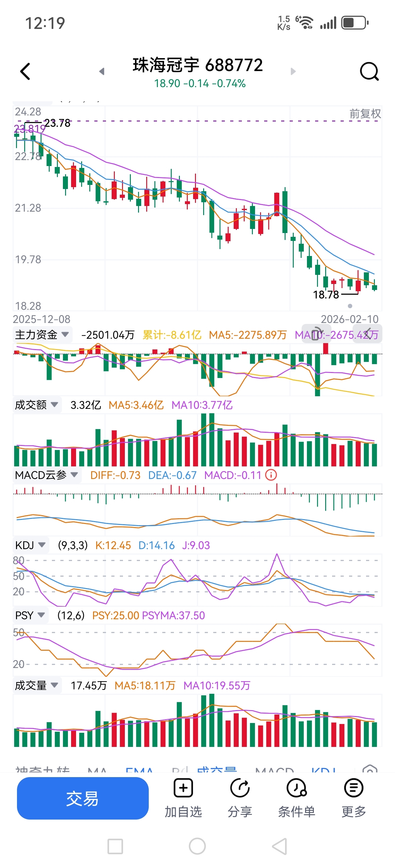Viewport: 395px width, 868px height.
Task: Tap the 加自选 label
Action: [183, 812]
